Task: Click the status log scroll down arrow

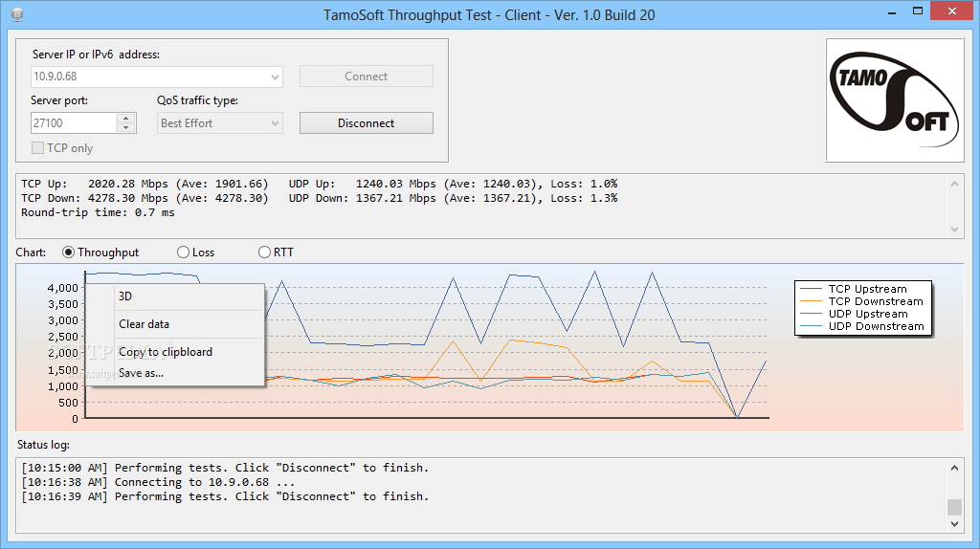Action: (x=954, y=524)
